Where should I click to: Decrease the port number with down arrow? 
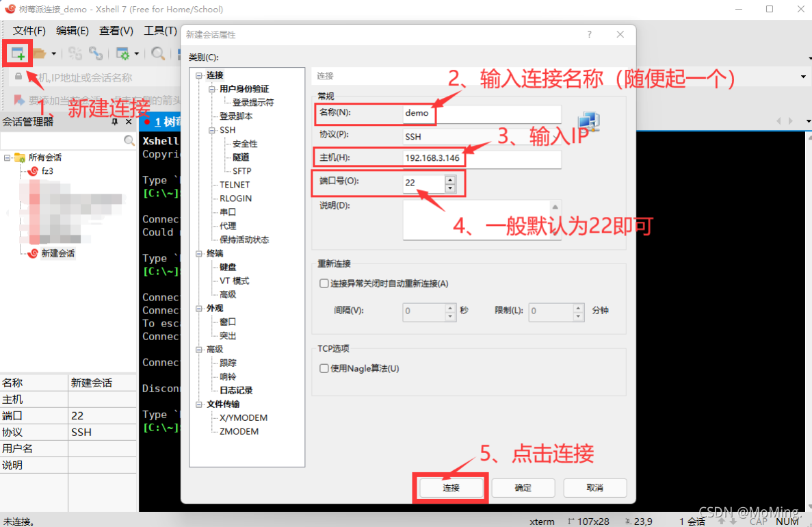tap(450, 188)
